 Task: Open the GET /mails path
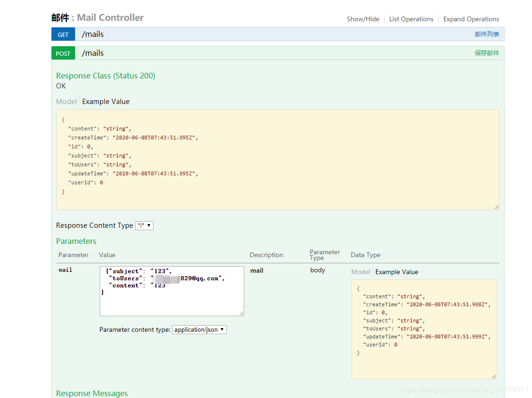point(93,34)
